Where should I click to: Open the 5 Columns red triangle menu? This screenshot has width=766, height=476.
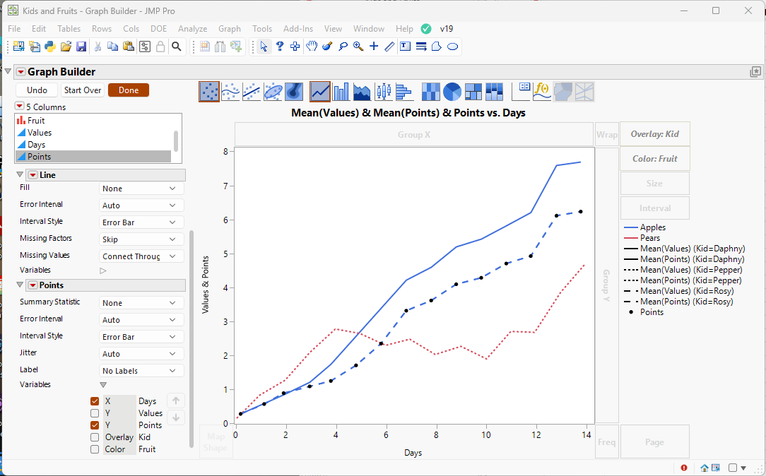pos(19,106)
